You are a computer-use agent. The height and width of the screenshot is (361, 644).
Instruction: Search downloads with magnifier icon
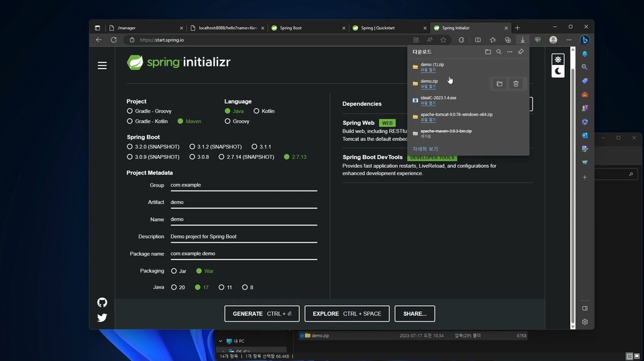498,52
